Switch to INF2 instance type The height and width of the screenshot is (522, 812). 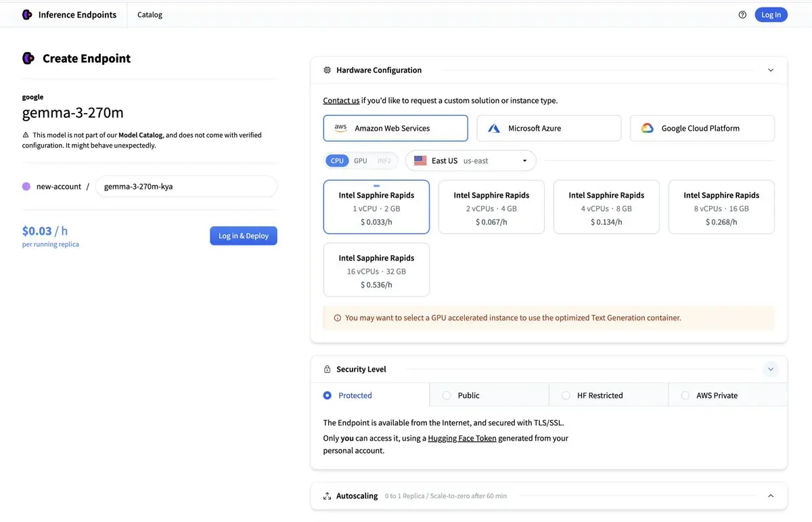point(384,160)
